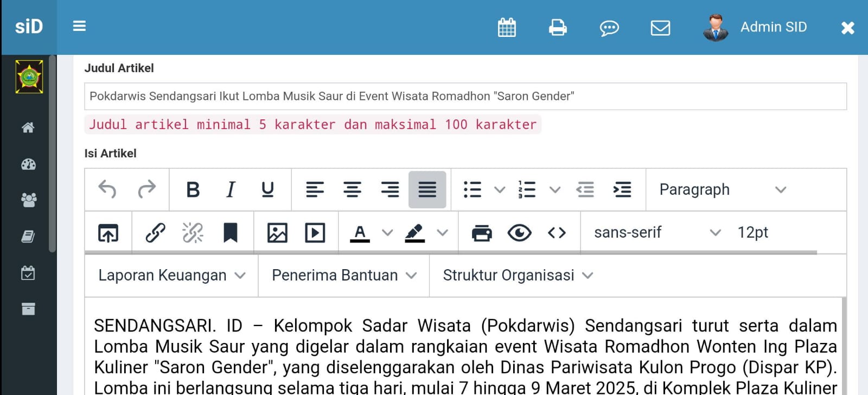Open the envelope mailbox icon
This screenshot has width=868, height=395.
coord(660,28)
